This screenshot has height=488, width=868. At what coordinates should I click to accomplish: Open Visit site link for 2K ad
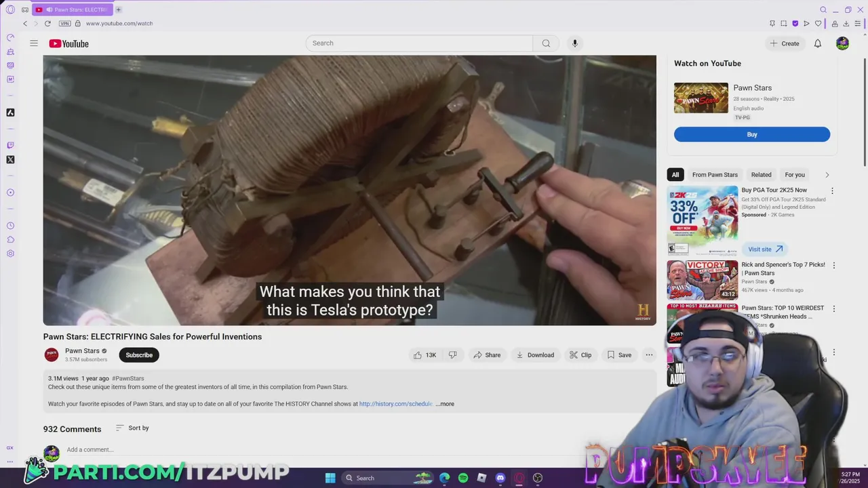(765, 249)
